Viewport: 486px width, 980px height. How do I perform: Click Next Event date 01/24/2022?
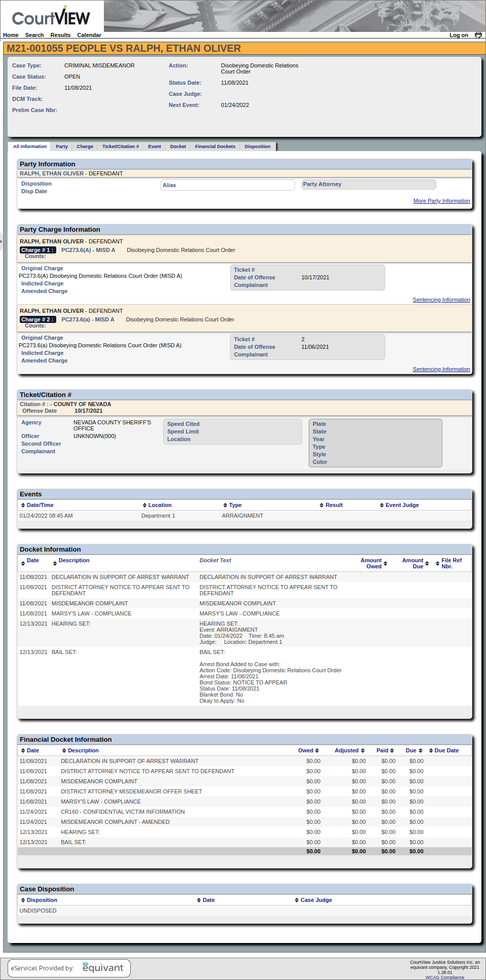(235, 105)
